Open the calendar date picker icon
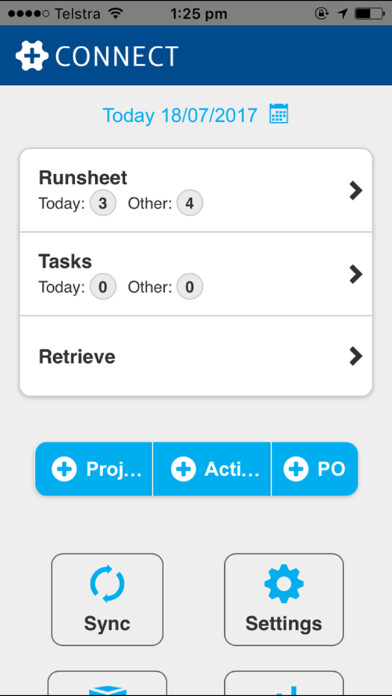 [x=279, y=113]
